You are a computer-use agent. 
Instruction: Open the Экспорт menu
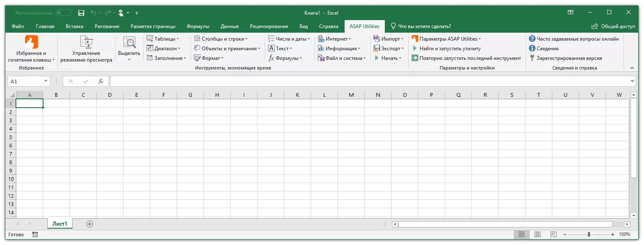[x=389, y=49]
